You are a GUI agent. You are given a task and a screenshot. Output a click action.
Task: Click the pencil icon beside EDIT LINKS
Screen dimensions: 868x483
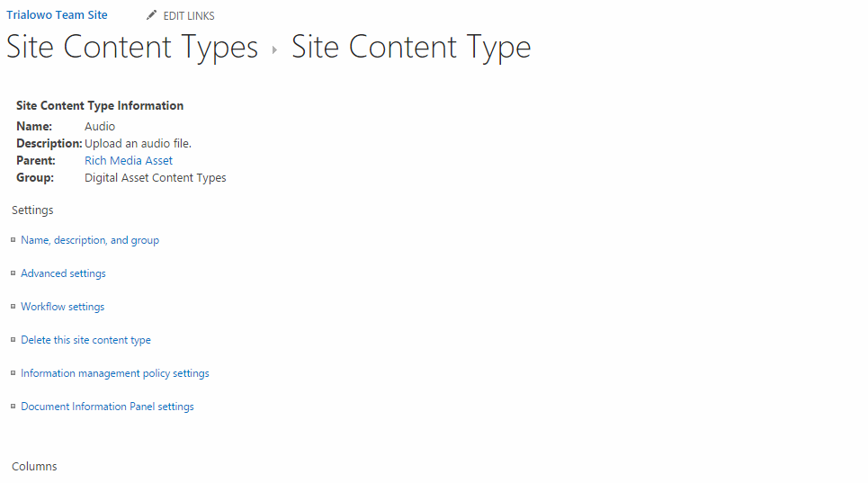click(151, 15)
